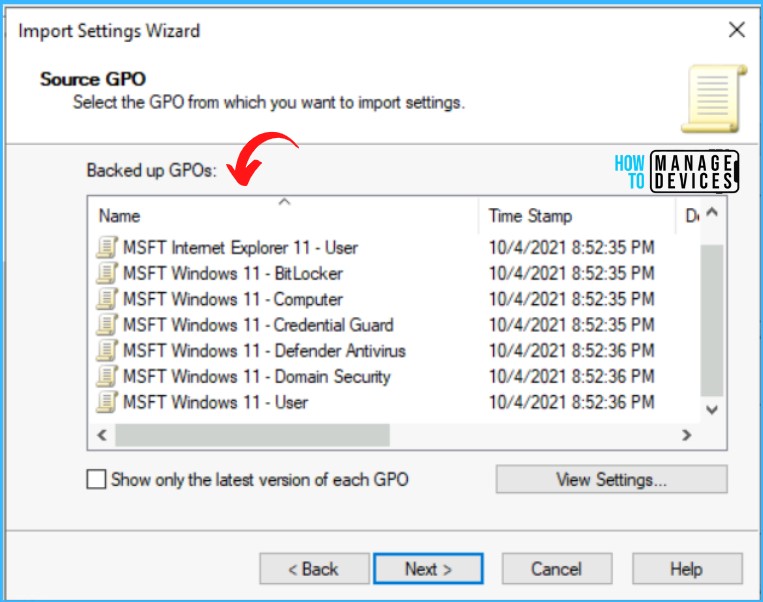Cancel the Import Settings Wizard

pyautogui.click(x=557, y=568)
